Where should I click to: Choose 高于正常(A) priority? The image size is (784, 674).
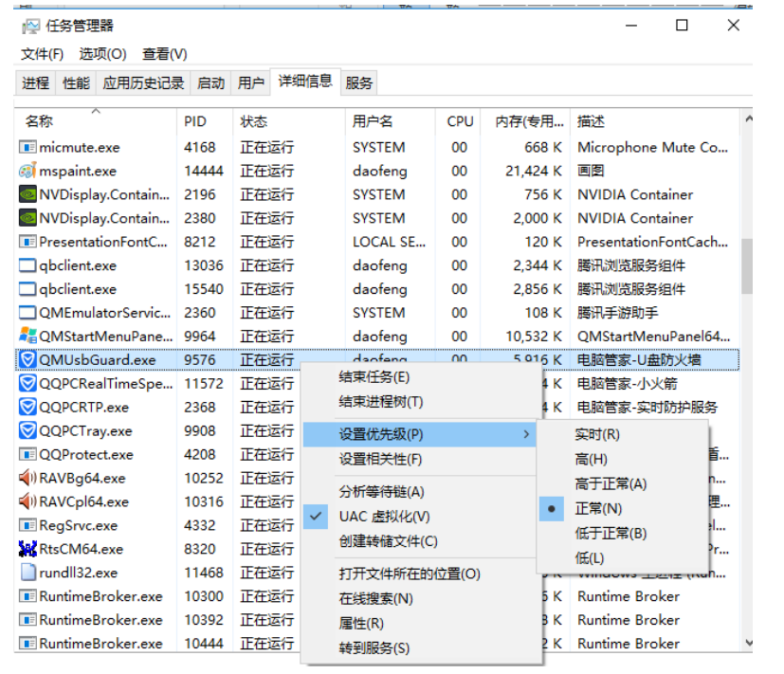(x=623, y=483)
